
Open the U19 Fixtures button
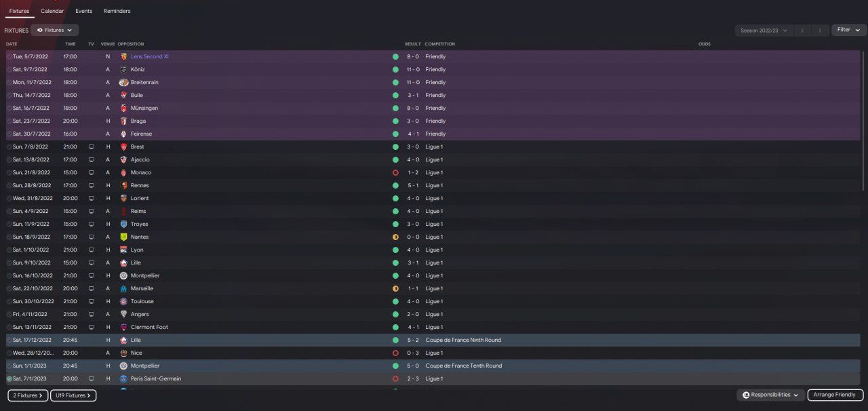(x=73, y=395)
